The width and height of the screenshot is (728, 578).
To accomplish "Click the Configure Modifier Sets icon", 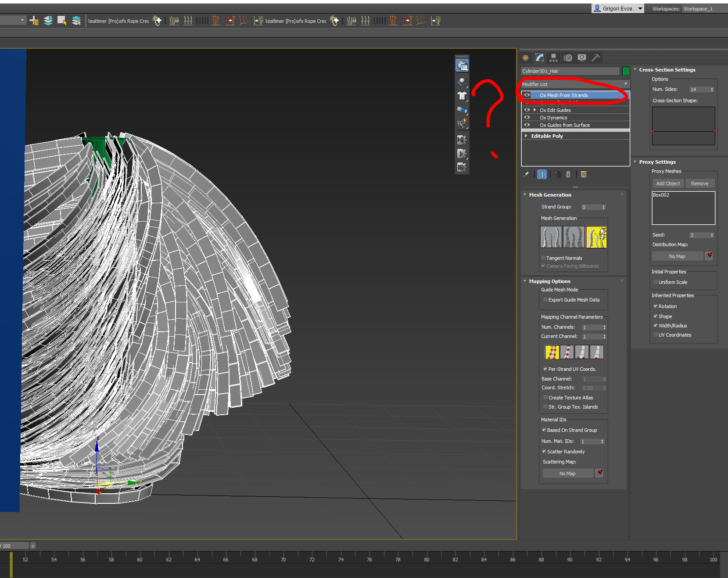I will [x=584, y=175].
